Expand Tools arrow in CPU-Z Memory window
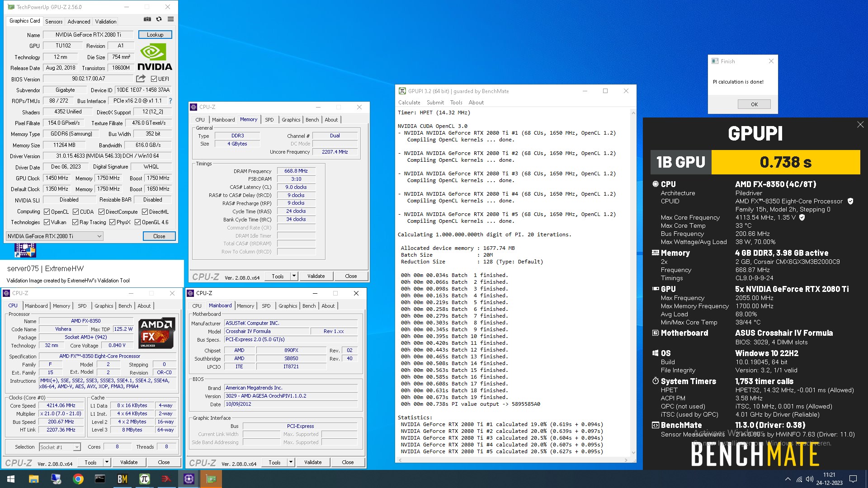The image size is (868, 488). pos(294,276)
